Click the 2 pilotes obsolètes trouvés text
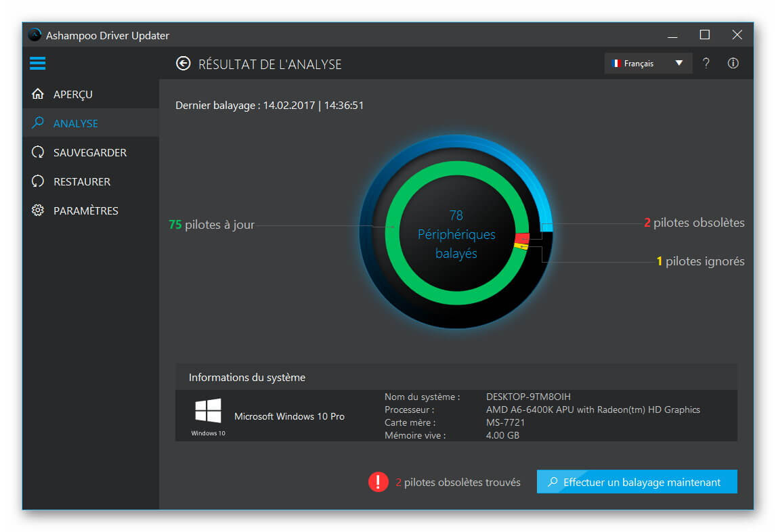The height and width of the screenshot is (532, 776). pyautogui.click(x=458, y=482)
